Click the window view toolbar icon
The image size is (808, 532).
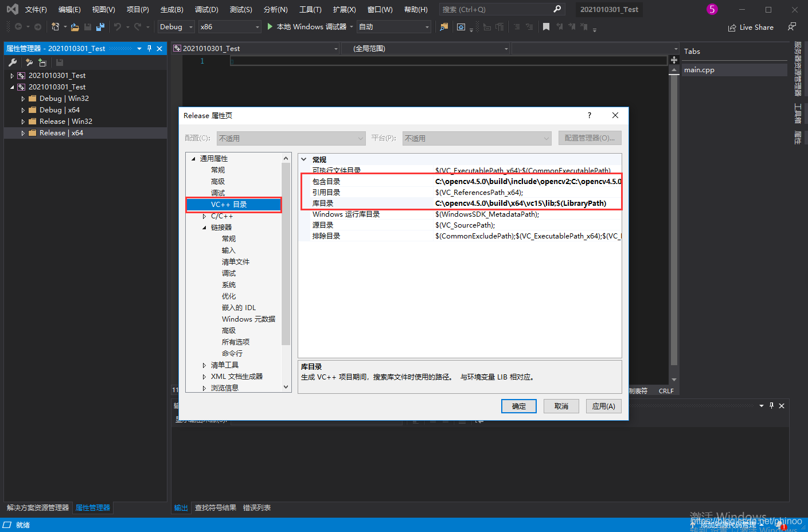click(x=461, y=27)
